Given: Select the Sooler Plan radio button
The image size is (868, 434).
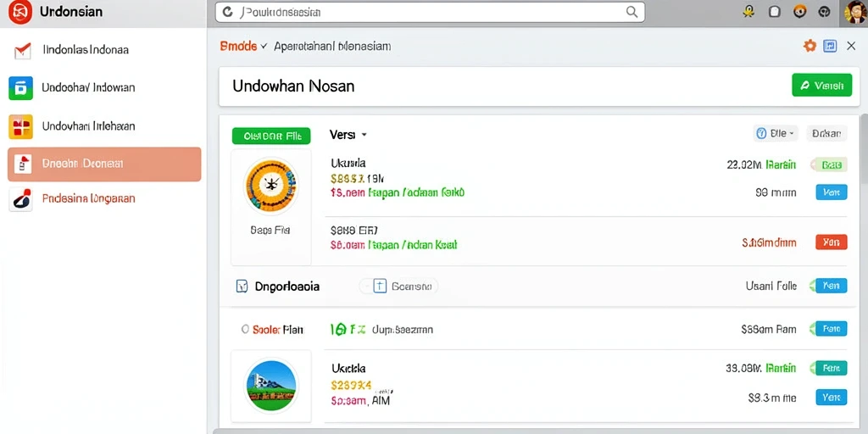Looking at the screenshot, I should [245, 330].
